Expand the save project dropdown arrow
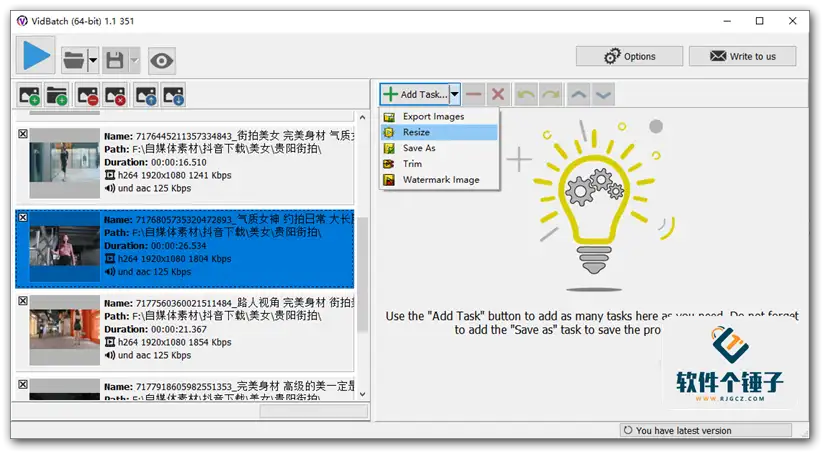This screenshot has width=822, height=452. pos(134,61)
